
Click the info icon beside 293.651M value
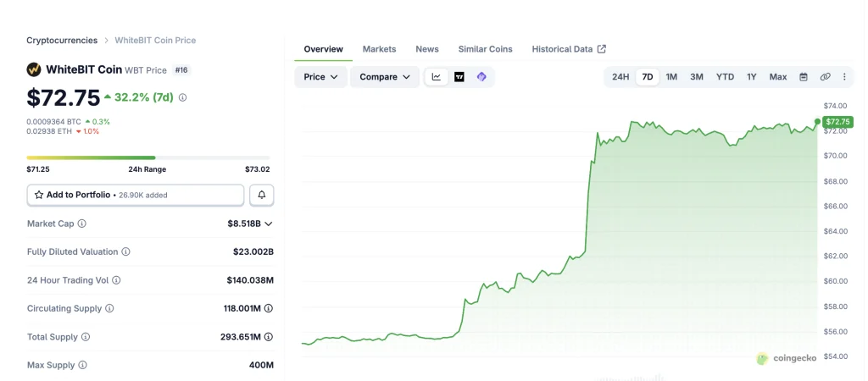point(269,337)
